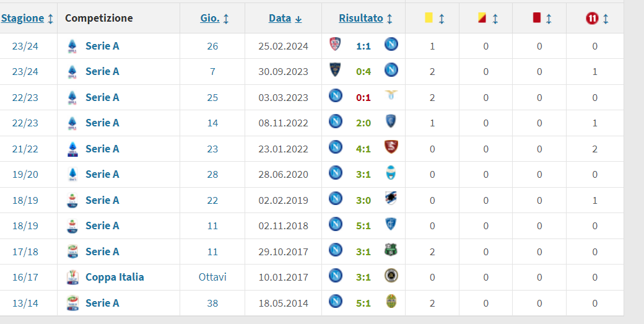The image size is (644, 324).
Task: Click the Cagliari crest in the 25.02.2024 row
Action: tap(335, 45)
